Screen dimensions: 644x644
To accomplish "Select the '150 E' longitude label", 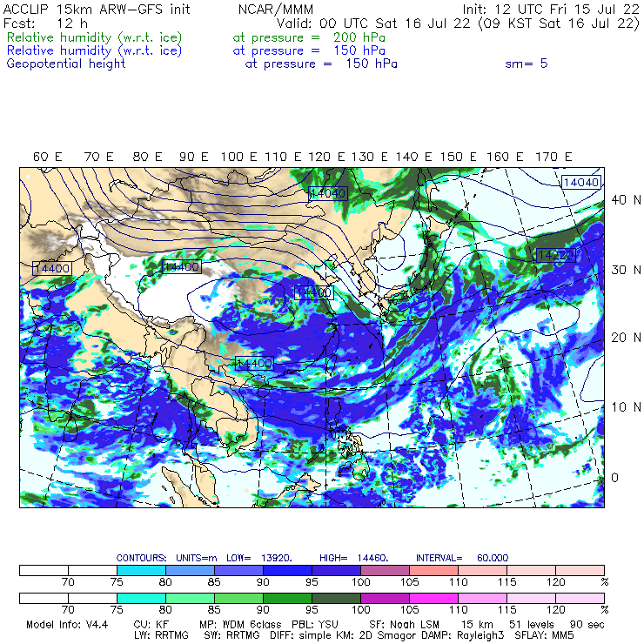I will coord(459,157).
